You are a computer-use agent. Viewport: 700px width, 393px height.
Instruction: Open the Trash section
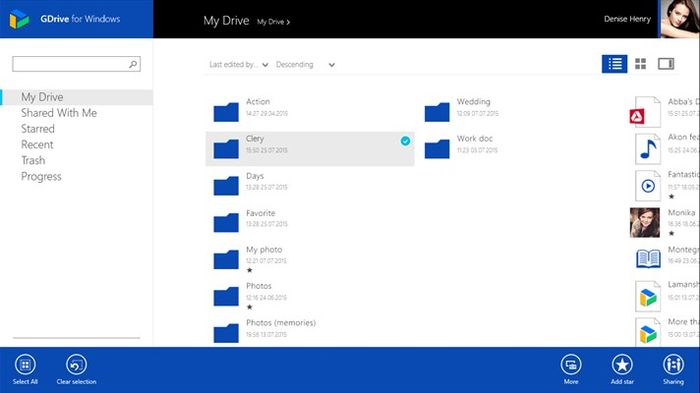pos(33,160)
